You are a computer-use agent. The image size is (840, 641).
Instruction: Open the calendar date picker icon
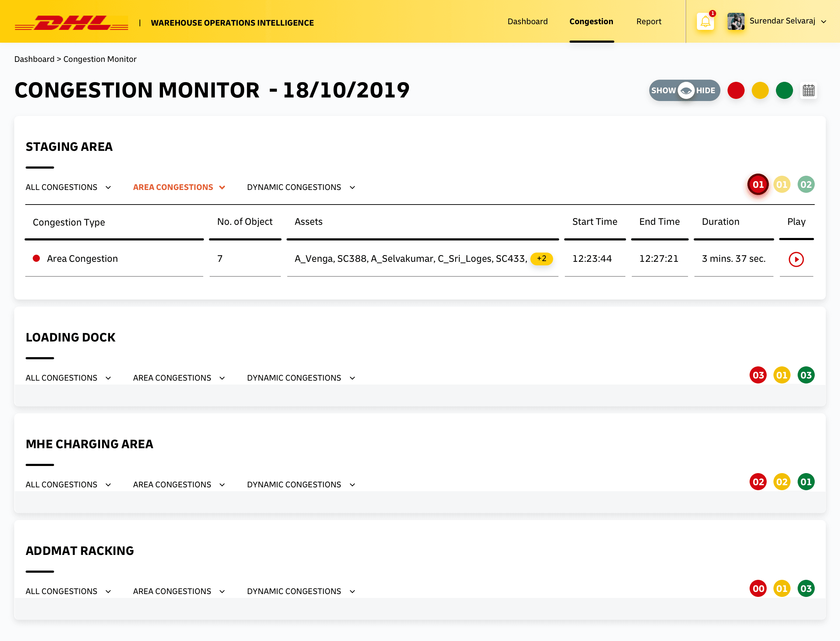808,90
